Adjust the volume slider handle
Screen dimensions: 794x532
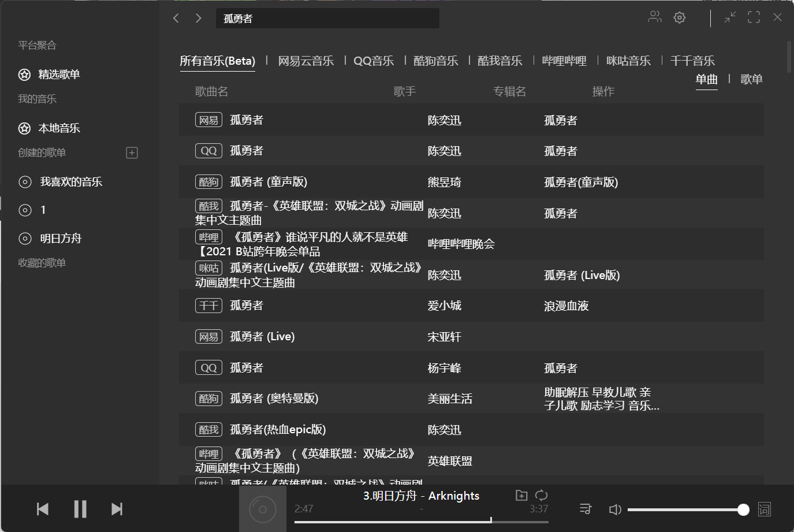743,509
